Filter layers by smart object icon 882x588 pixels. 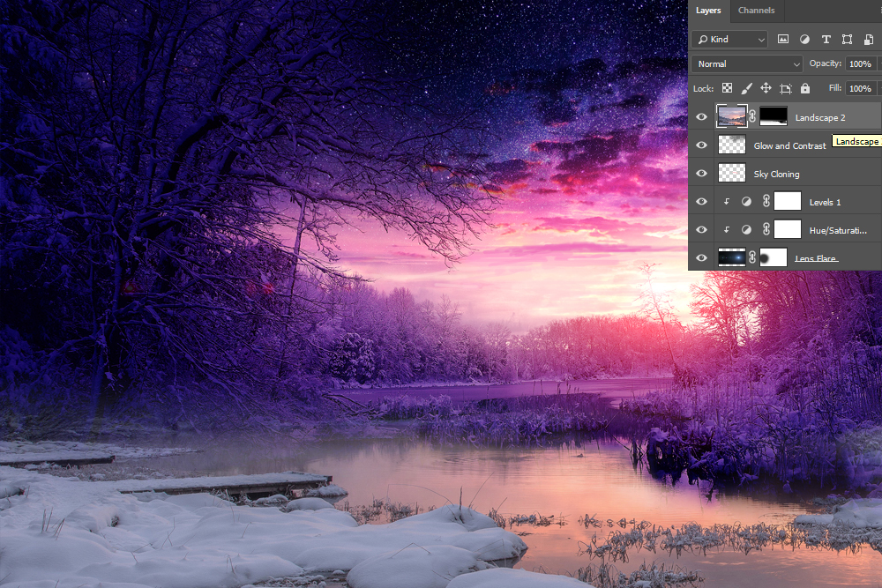[868, 40]
